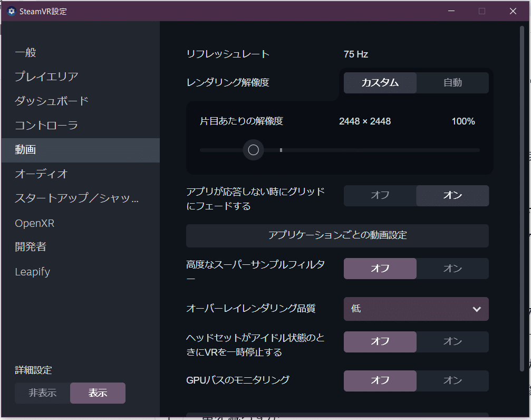This screenshot has height=420, width=531.
Task: Click the SteamVR gear icon in title bar
Action: (12, 11)
